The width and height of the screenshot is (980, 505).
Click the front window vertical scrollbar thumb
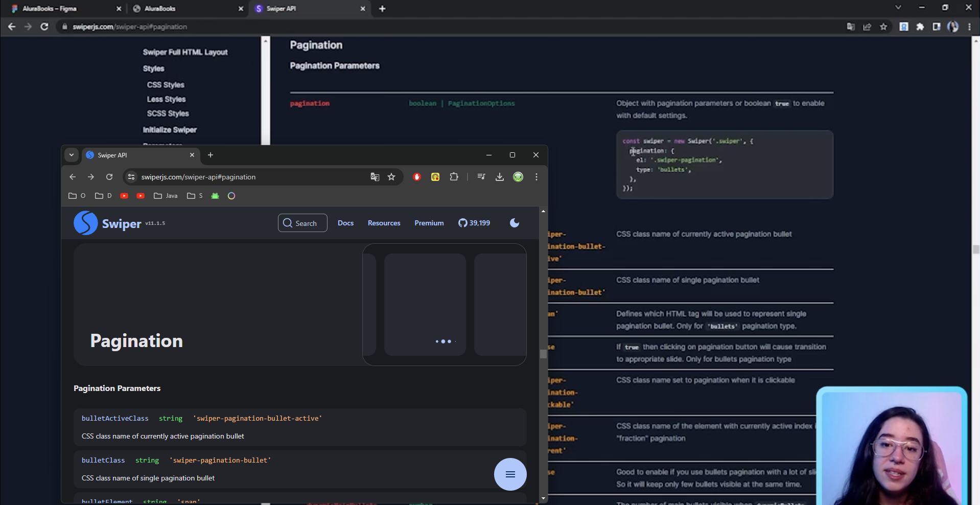(x=543, y=354)
